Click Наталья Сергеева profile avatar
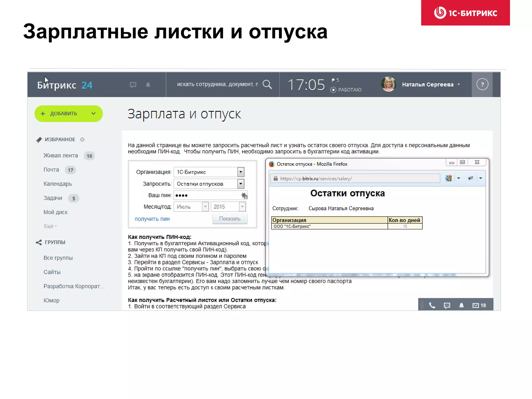This screenshot has height=399, width=532. (389, 84)
